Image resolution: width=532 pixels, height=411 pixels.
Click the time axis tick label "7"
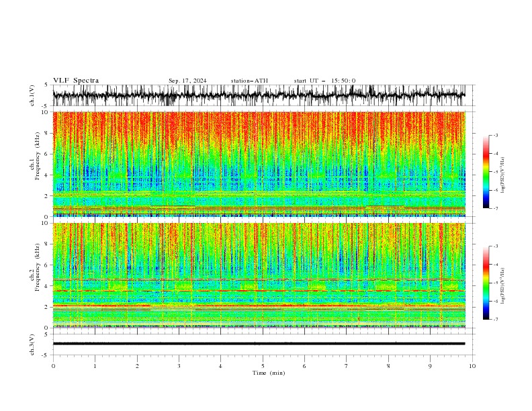[x=347, y=366]
